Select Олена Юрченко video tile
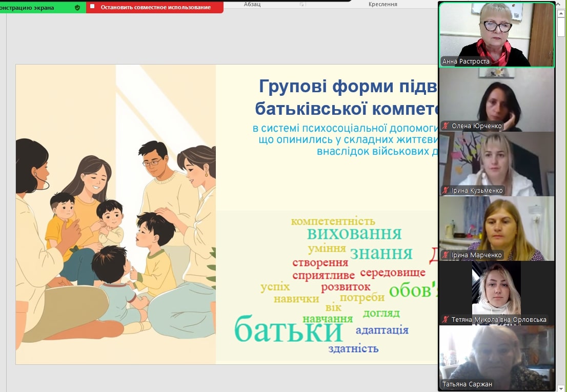 point(496,99)
